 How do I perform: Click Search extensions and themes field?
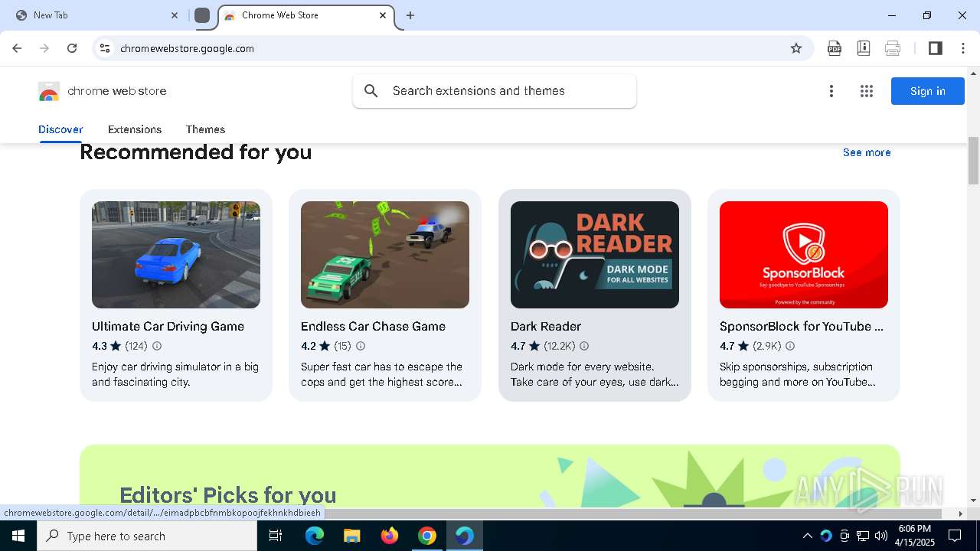[495, 91]
